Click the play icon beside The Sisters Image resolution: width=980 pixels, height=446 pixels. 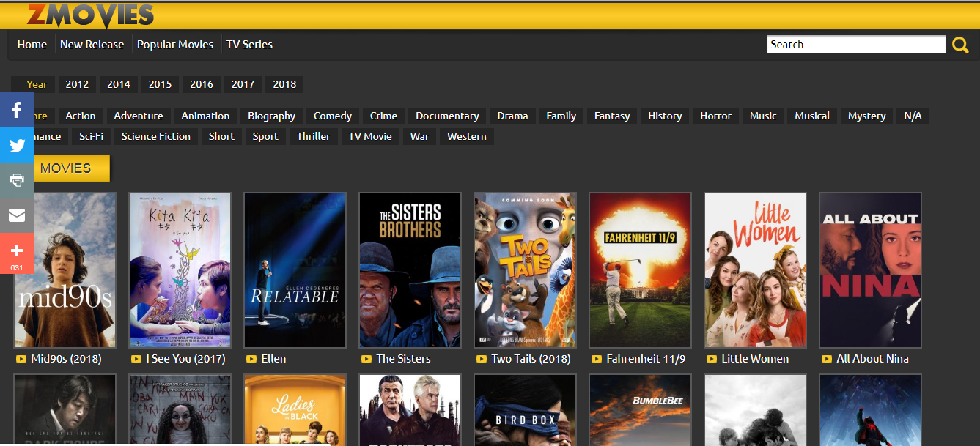tap(366, 359)
